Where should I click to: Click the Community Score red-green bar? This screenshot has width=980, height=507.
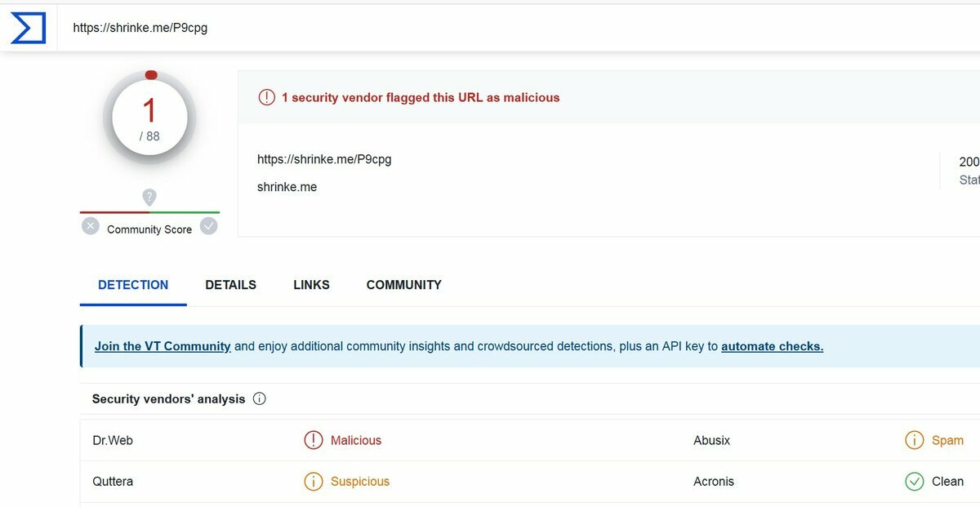click(149, 212)
